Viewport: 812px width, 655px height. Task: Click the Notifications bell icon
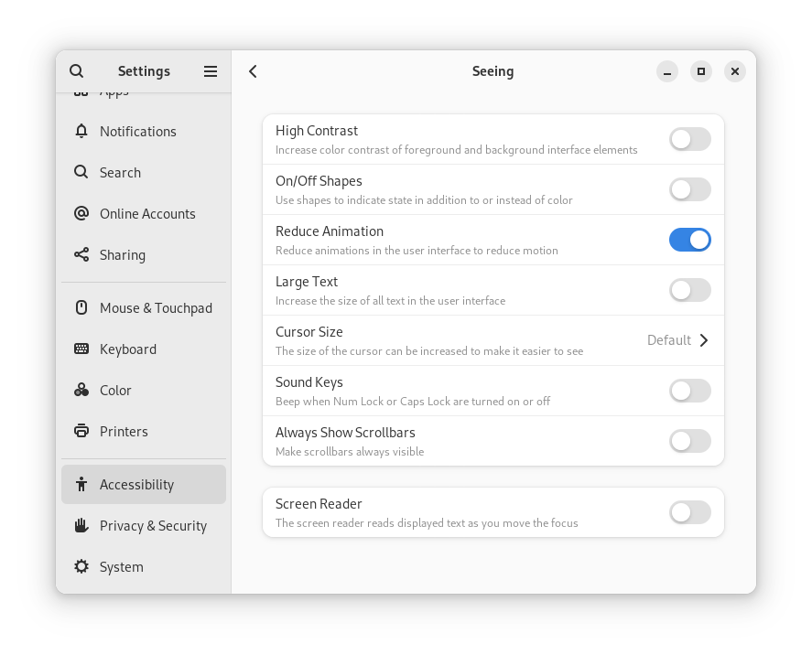coord(81,131)
